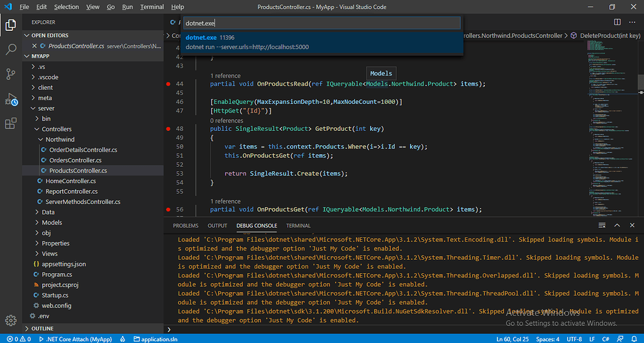Click C# language mode in status bar

coord(606,339)
